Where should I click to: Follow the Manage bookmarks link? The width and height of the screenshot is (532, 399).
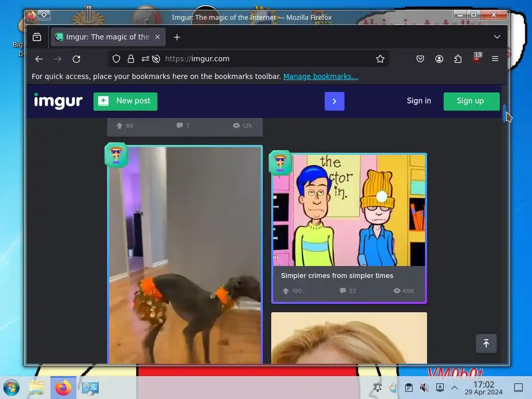pyautogui.click(x=321, y=76)
